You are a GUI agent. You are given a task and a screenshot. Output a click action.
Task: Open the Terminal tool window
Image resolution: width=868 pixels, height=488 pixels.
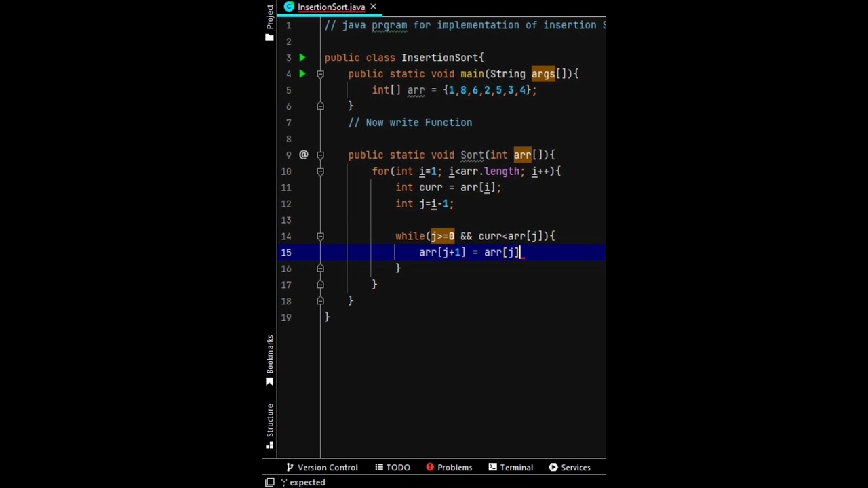[x=511, y=467]
